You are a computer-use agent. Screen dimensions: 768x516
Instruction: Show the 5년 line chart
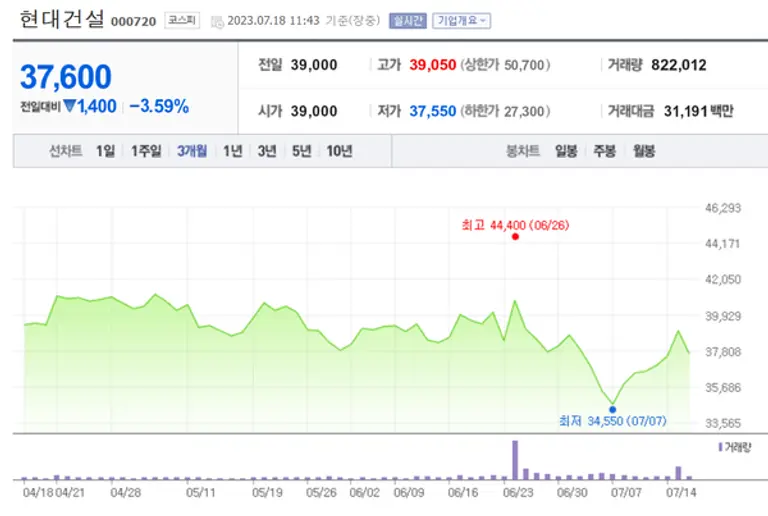[x=301, y=151]
